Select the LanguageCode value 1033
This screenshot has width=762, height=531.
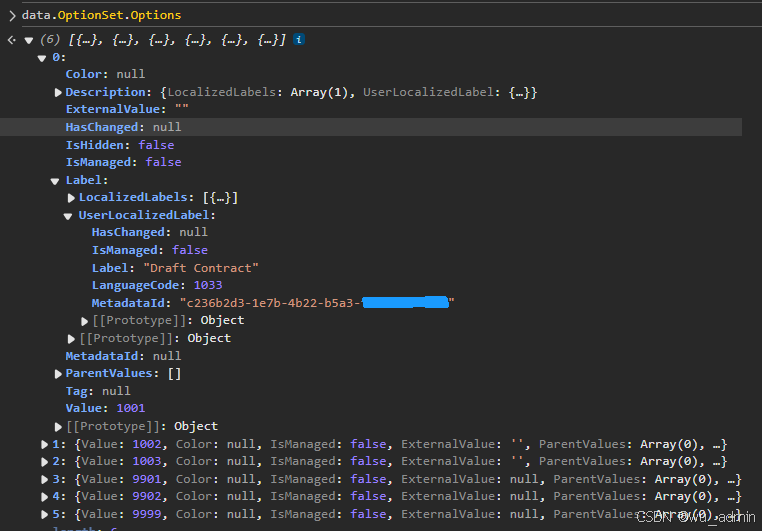(x=208, y=285)
